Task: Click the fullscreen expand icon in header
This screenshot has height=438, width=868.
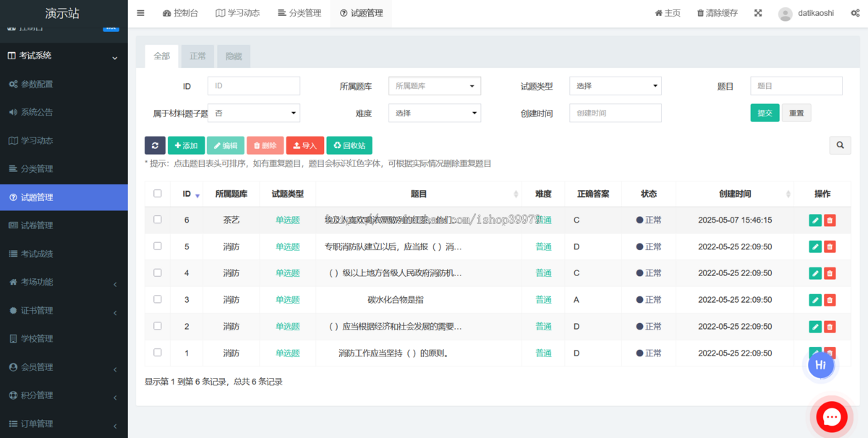Action: 758,13
